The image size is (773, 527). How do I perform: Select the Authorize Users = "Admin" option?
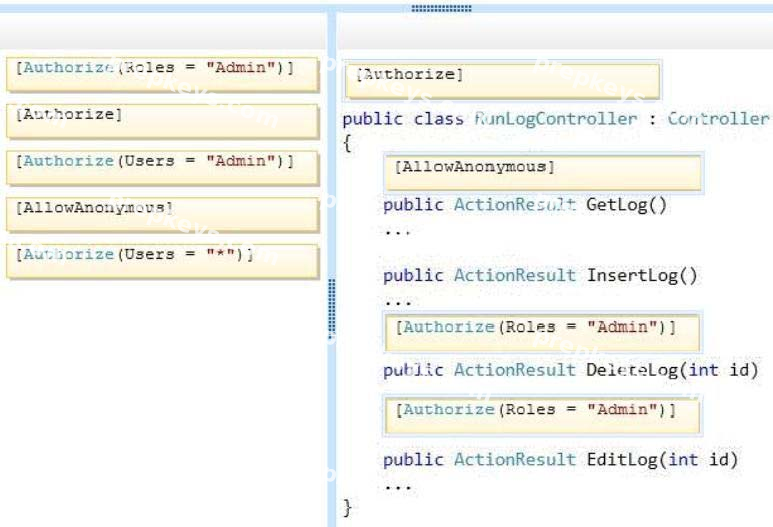click(163, 168)
